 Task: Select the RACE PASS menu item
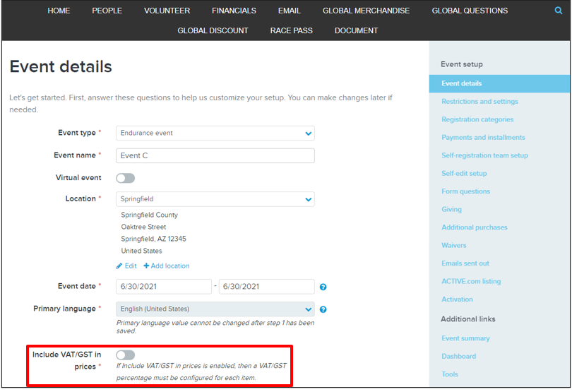click(x=291, y=30)
